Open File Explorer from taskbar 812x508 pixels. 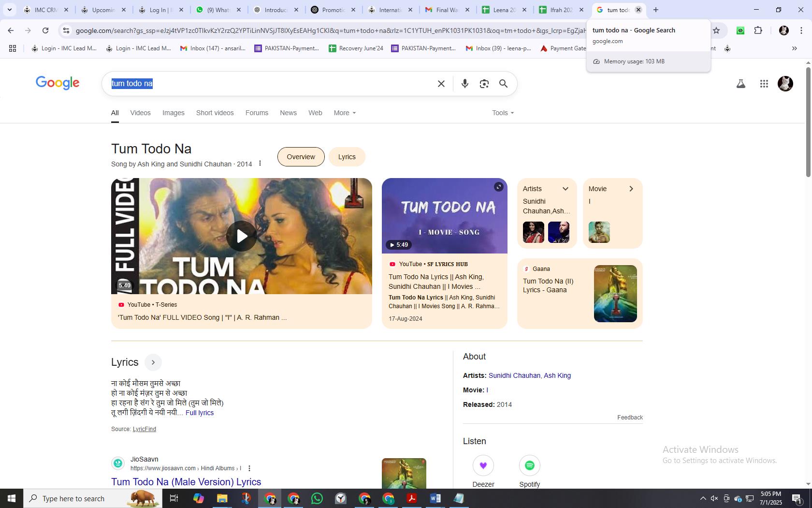coord(222,498)
